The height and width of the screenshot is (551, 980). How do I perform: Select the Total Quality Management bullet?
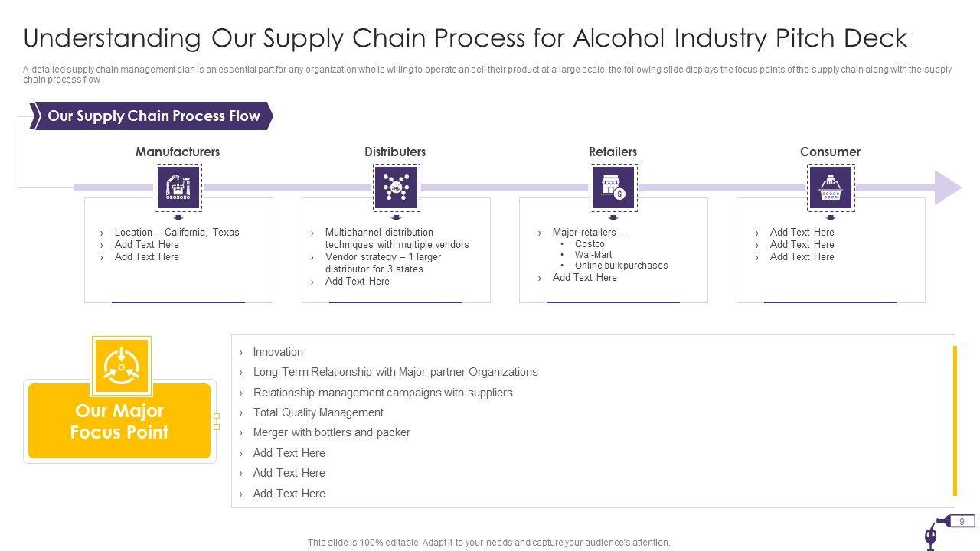(318, 412)
